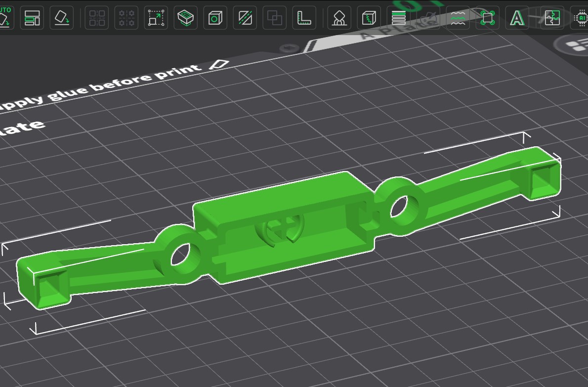Image resolution: width=588 pixels, height=387 pixels.
Task: Click the Arrange all objects layout icon
Action: (32, 18)
